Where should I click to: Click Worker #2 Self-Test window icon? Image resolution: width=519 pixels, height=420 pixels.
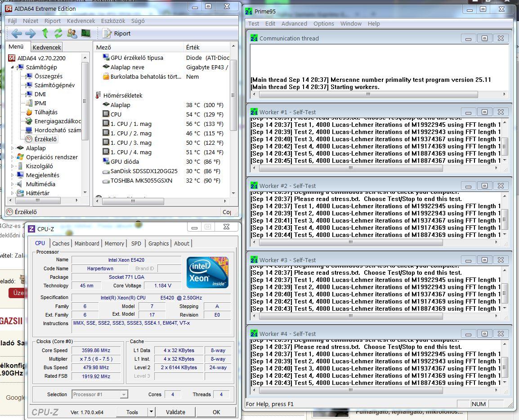point(254,186)
